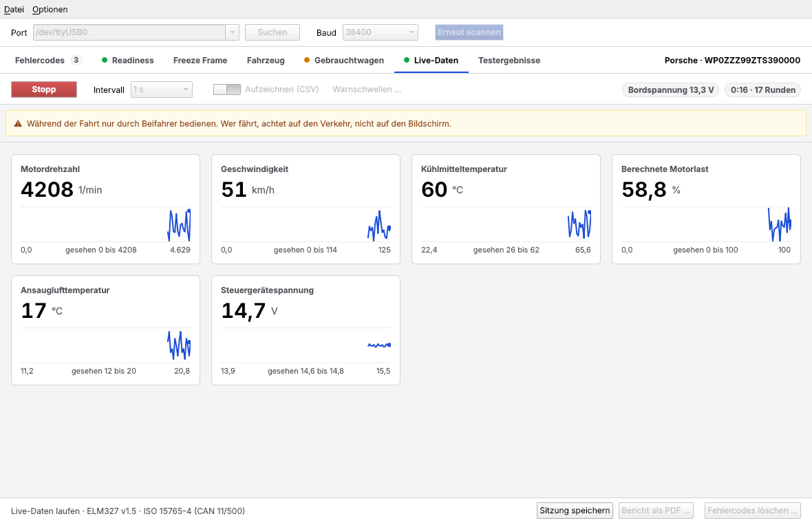Click the Motorlast value 58,8
Screen dimensions: 812x523
[643, 190]
